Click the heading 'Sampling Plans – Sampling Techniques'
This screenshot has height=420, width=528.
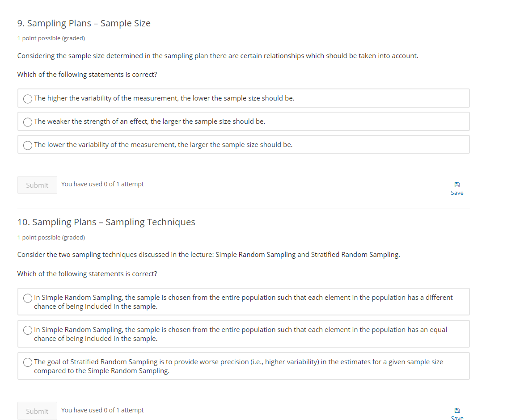[x=106, y=222]
